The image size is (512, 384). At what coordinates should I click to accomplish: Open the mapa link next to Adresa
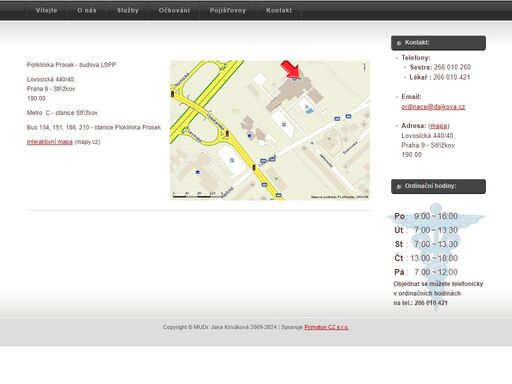pos(438,126)
